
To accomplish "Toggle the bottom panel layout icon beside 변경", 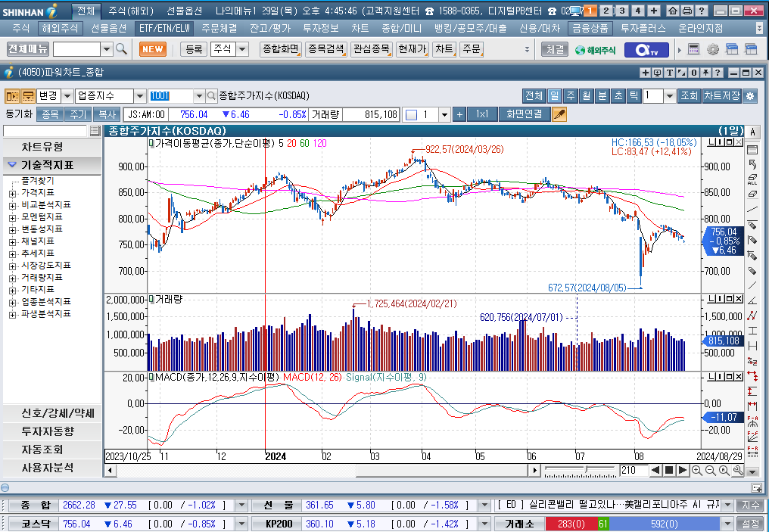I will point(28,95).
